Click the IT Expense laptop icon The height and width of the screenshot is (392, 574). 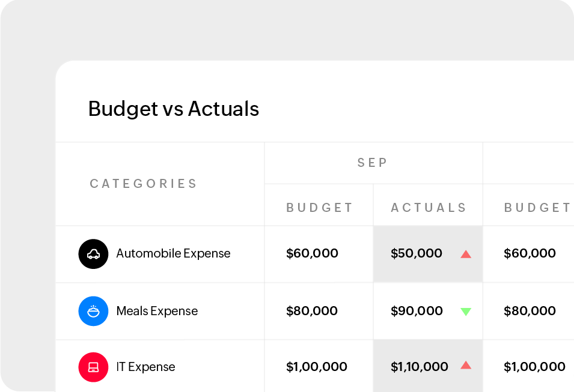point(93,367)
